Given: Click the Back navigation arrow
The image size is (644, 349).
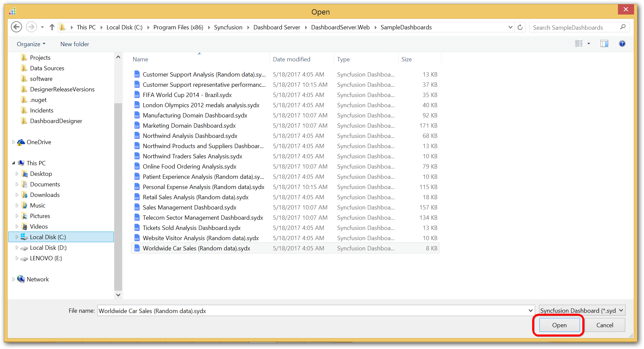Looking at the screenshot, I should click(x=16, y=27).
